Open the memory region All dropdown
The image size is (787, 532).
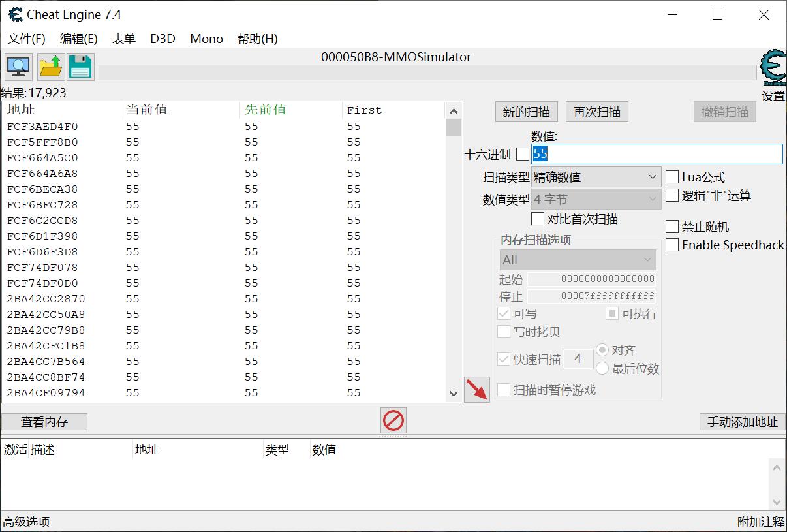click(x=578, y=260)
